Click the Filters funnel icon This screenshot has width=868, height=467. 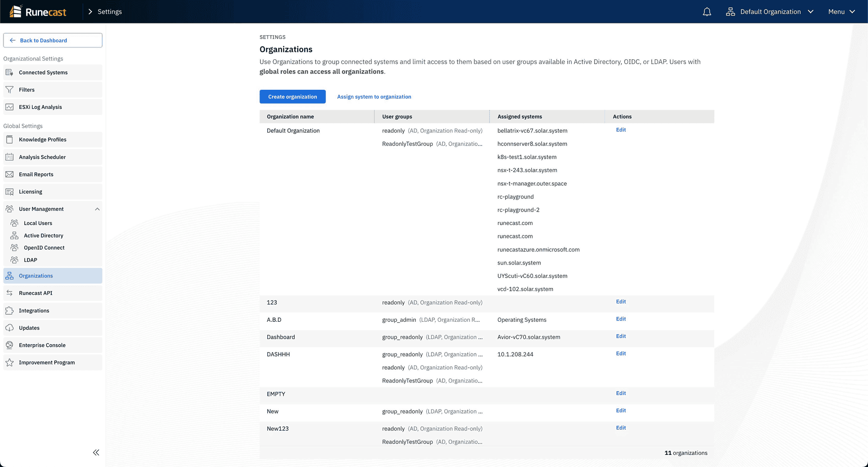[10, 90]
